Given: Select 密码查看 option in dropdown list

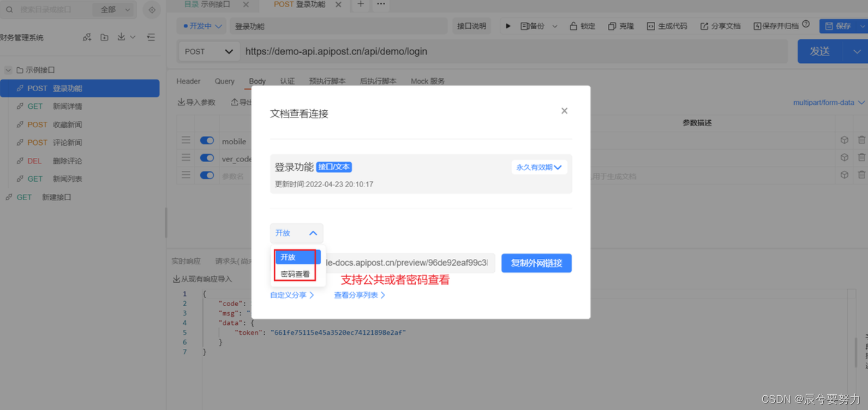Looking at the screenshot, I should 295,274.
